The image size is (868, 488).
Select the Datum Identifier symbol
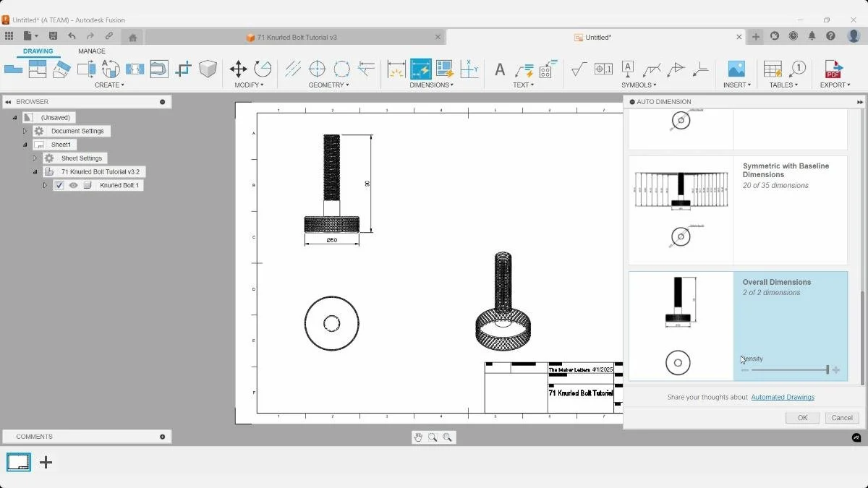(628, 69)
